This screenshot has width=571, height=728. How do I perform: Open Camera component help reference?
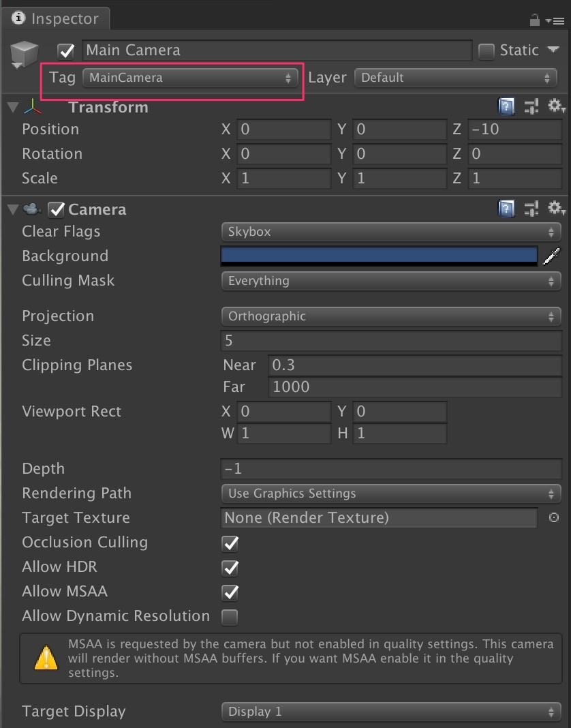(506, 209)
